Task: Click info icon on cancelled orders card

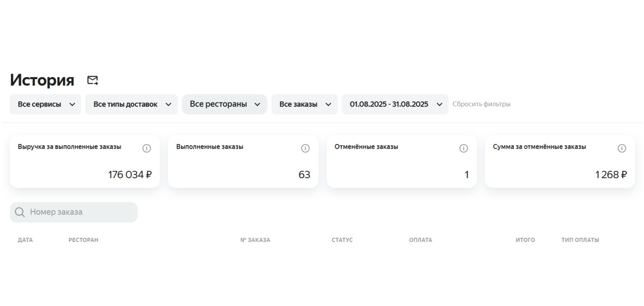Action: click(463, 148)
